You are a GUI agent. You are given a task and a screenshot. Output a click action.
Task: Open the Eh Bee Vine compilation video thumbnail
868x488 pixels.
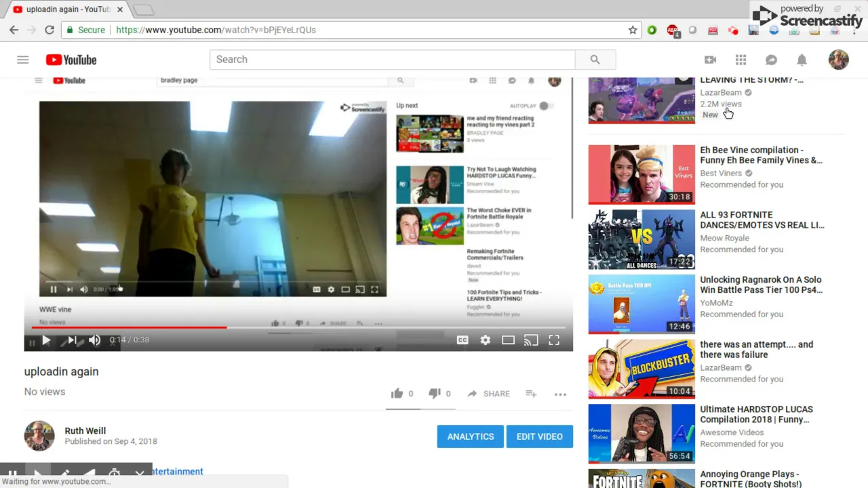tap(642, 174)
